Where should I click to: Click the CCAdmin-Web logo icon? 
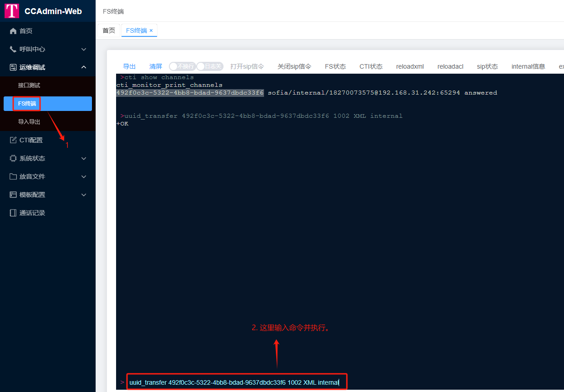coord(12,11)
